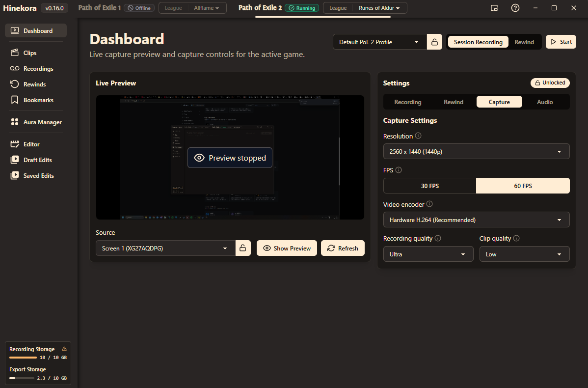Open the Resolution 2560 x 1440 dropdown
This screenshot has height=388, width=588.
476,152
